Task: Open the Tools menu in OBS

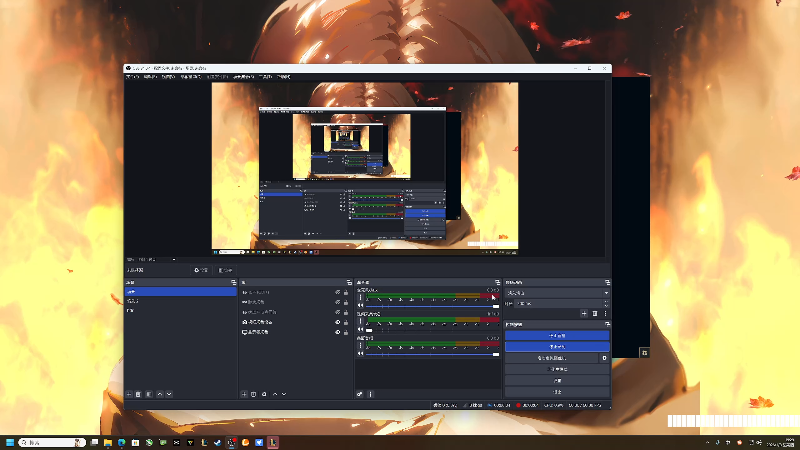Action: pyautogui.click(x=266, y=77)
